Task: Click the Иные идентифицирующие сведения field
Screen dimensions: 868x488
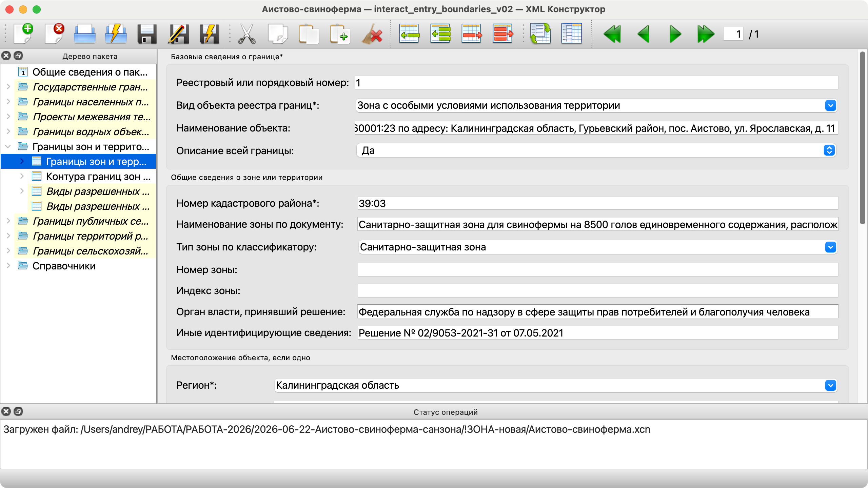Action: click(x=598, y=333)
